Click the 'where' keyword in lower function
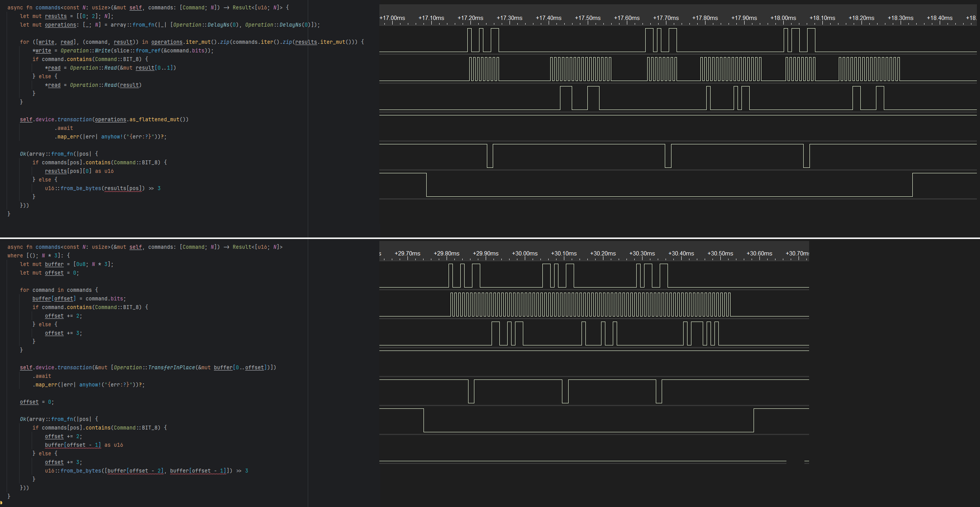980x507 pixels. (x=15, y=255)
